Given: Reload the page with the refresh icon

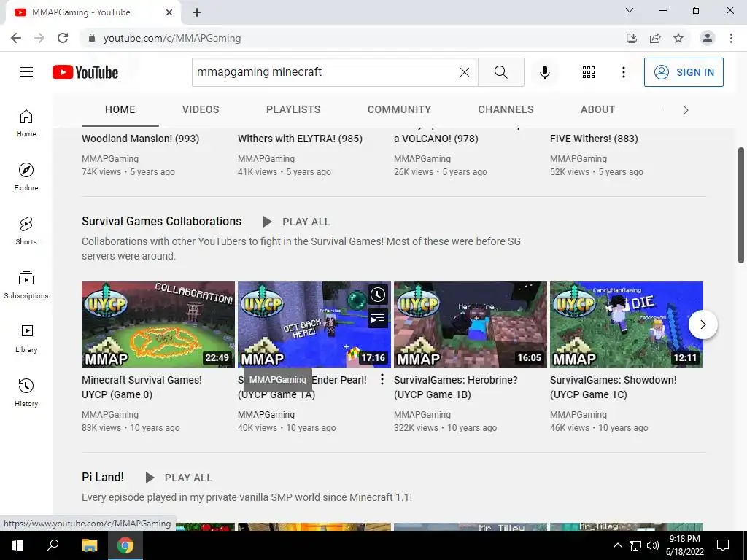Looking at the screenshot, I should click(63, 38).
